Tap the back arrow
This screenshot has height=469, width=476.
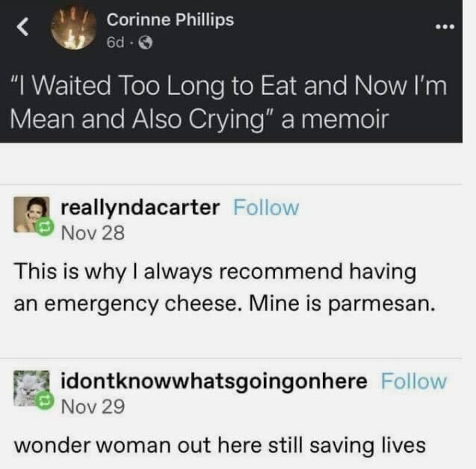[22, 29]
